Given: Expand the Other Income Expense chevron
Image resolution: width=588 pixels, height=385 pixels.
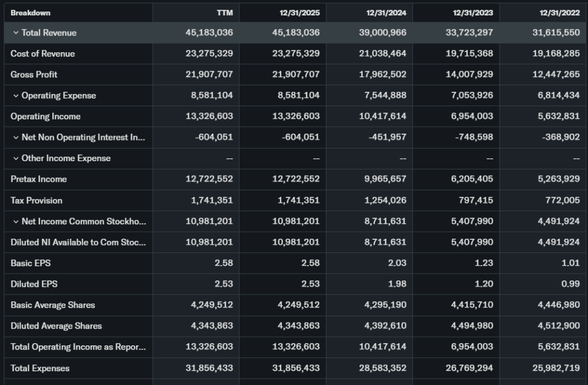Looking at the screenshot, I should click(16, 158).
